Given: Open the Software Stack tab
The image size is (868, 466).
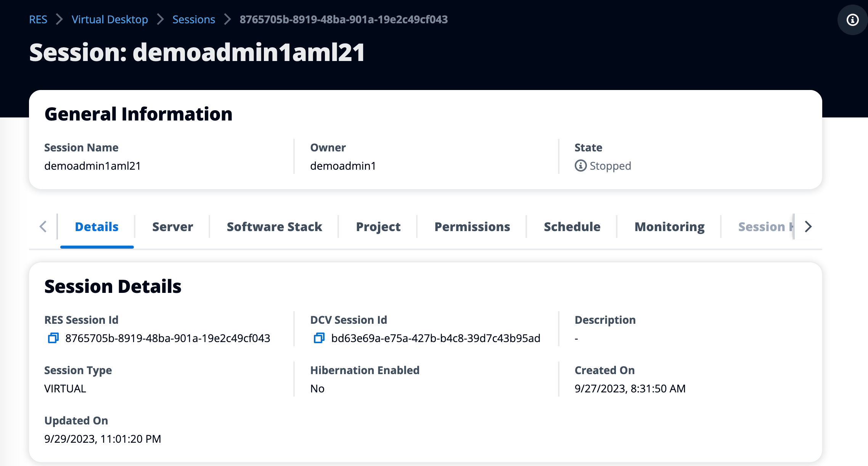Looking at the screenshot, I should [x=274, y=227].
